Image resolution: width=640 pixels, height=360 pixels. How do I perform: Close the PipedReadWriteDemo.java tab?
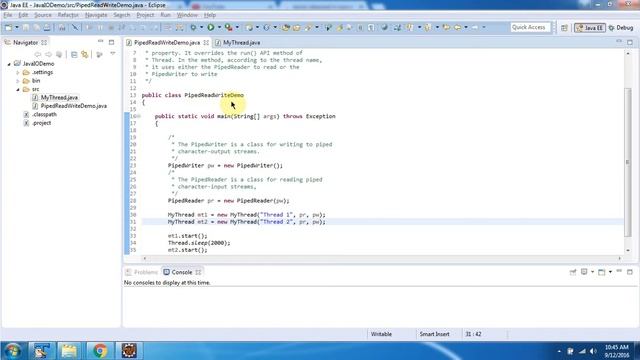coord(206,42)
